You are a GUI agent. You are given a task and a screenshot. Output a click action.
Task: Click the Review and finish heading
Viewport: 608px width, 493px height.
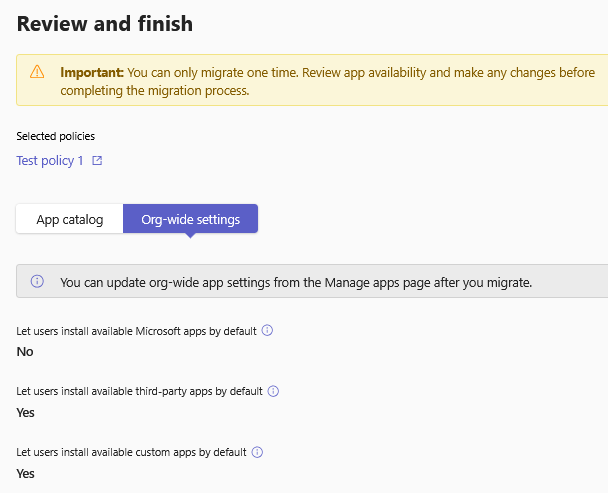pos(105,24)
